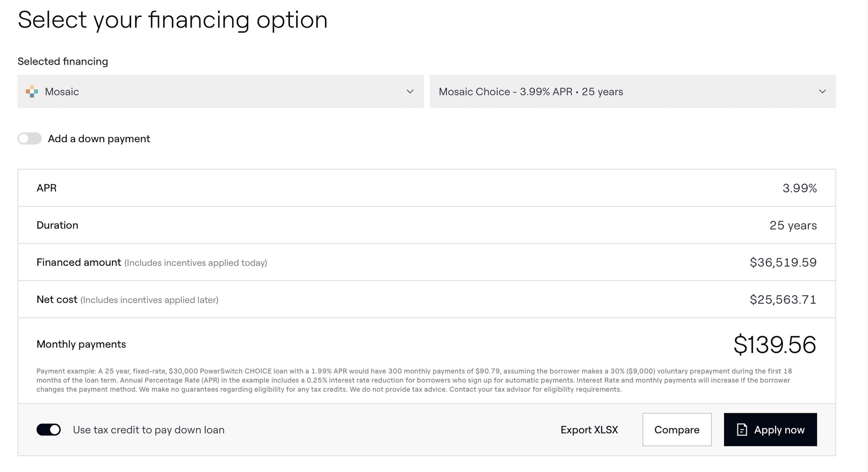Click the chevron arrow on Mosaic dropdown
This screenshot has width=868, height=472.
click(x=410, y=91)
